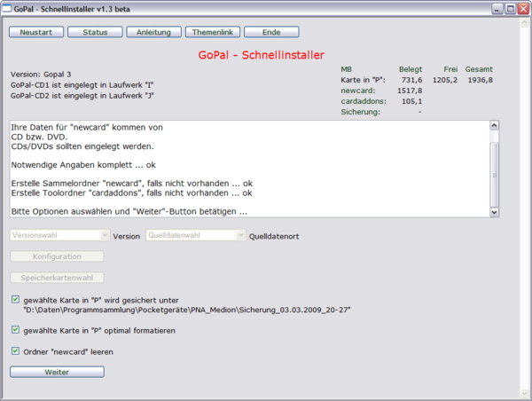The height and width of the screenshot is (401, 532).
Task: Click the log box scroll-down arrow
Action: point(495,212)
